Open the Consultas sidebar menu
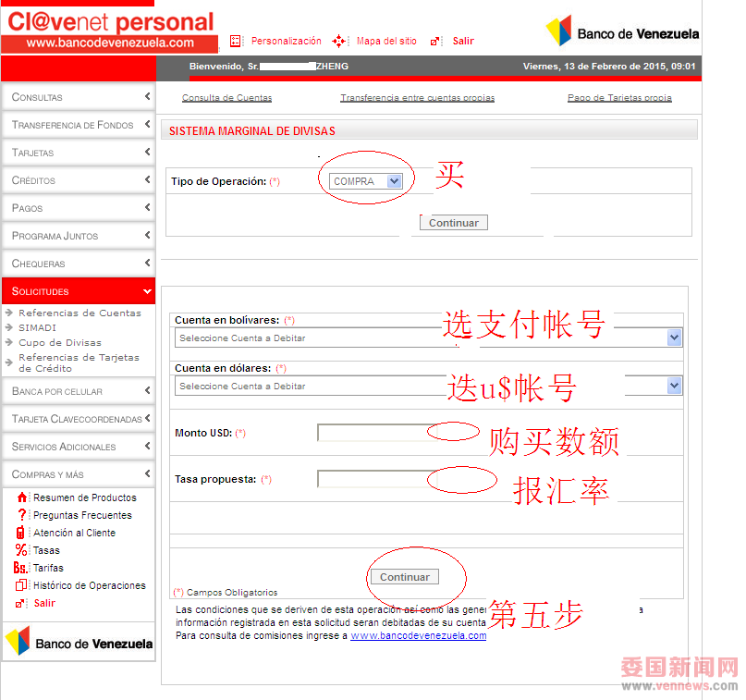The image size is (746, 700). pos(79,97)
